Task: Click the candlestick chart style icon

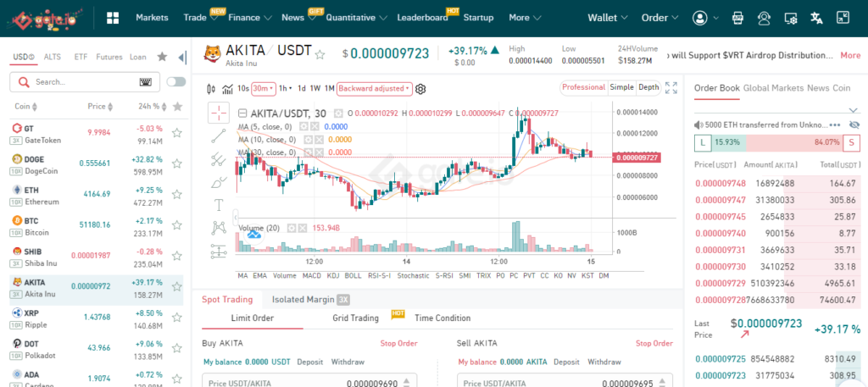Action: [x=211, y=88]
